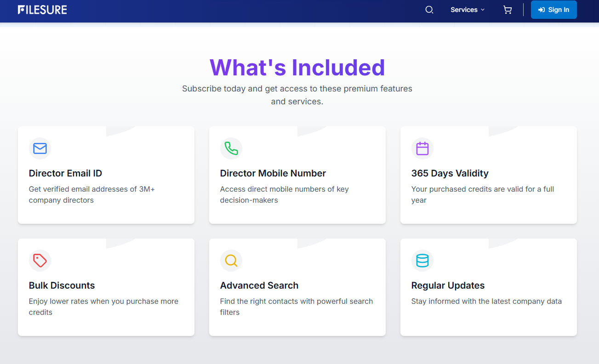Click the chevron next to Services
Screen dimensions: 599x364
click(483, 10)
